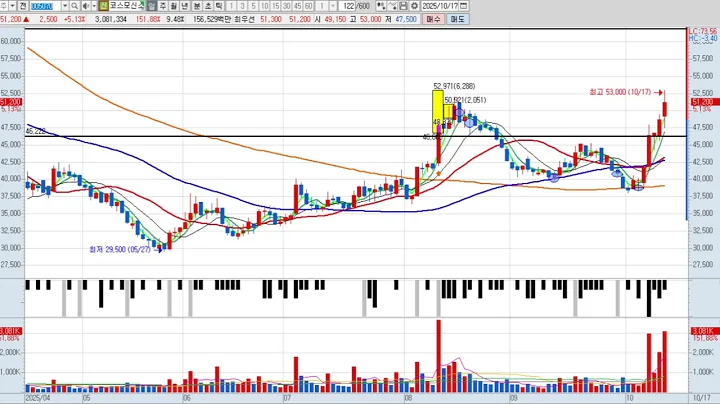Choose the 10 interval button

tap(264, 6)
